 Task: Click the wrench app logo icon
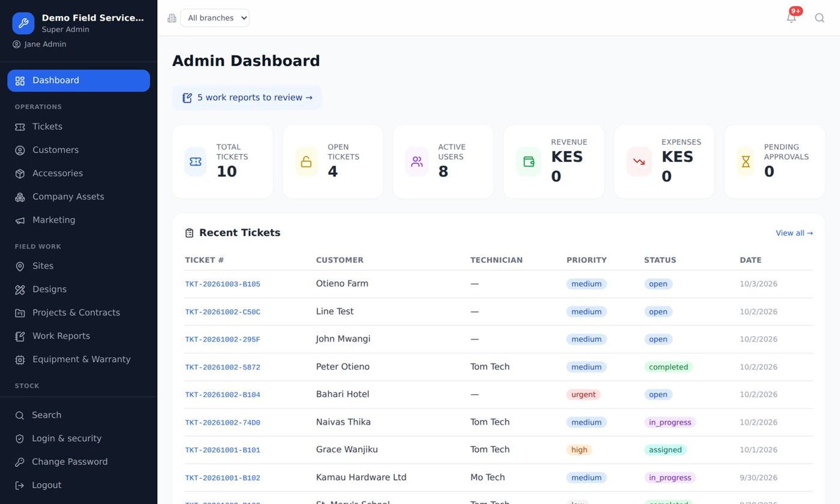click(x=23, y=23)
